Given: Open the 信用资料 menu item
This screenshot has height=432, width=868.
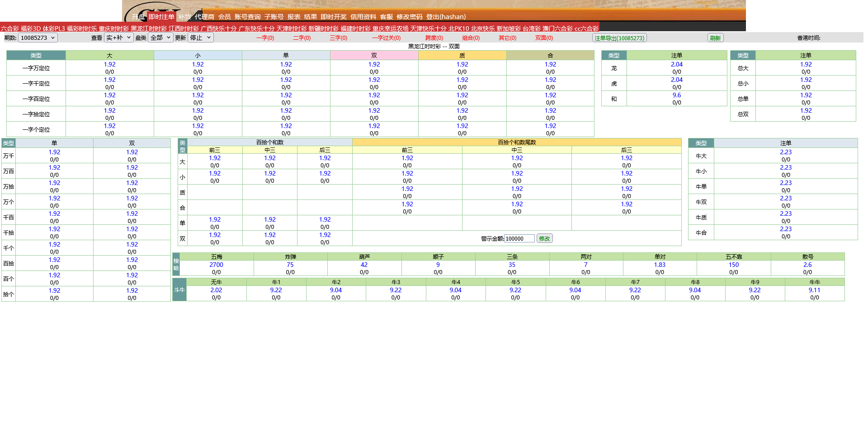Looking at the screenshot, I should 363,17.
